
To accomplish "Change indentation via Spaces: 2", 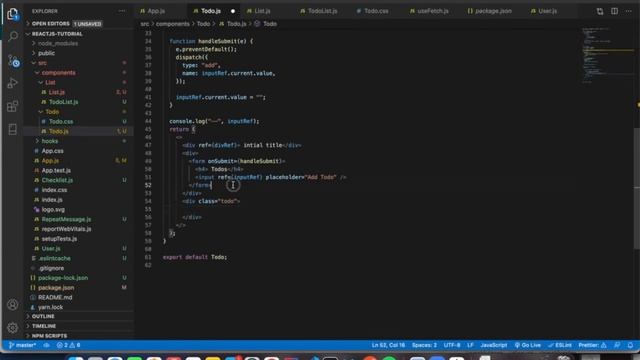I will coord(424,345).
